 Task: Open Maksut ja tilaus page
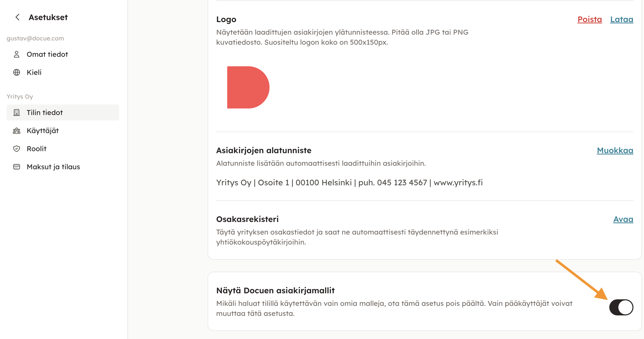click(53, 167)
